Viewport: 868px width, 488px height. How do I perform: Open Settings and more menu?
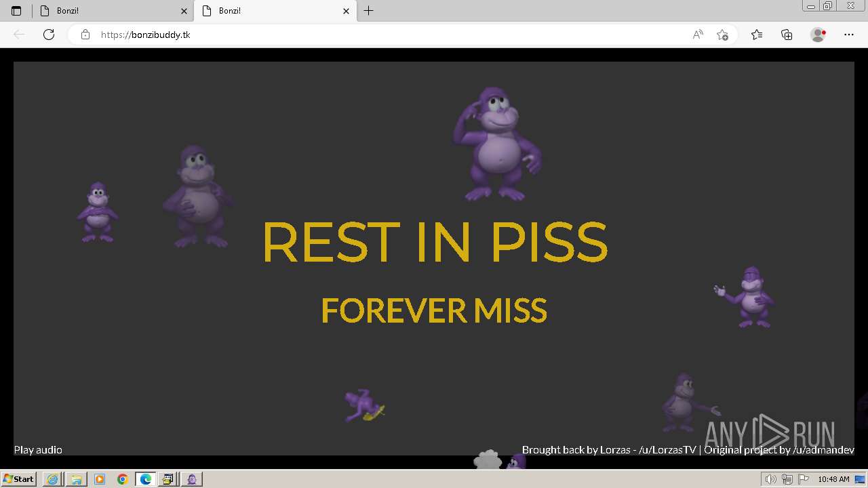click(849, 35)
